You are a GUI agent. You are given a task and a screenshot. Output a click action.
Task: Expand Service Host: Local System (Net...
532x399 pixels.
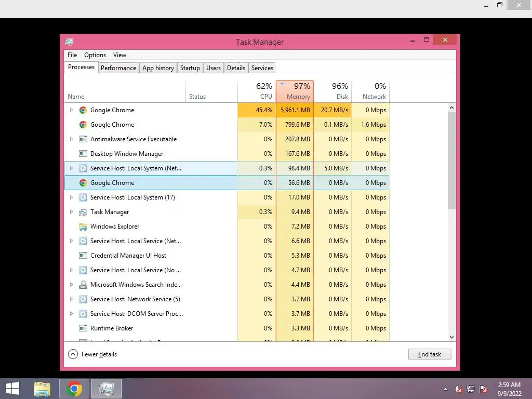[71, 168]
